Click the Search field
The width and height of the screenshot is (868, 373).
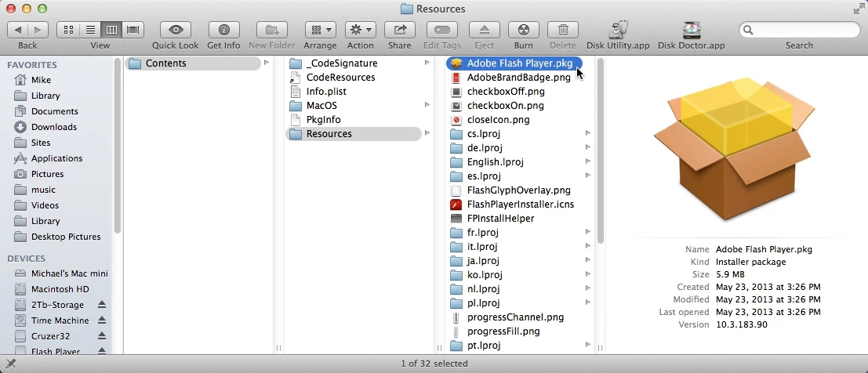click(799, 30)
